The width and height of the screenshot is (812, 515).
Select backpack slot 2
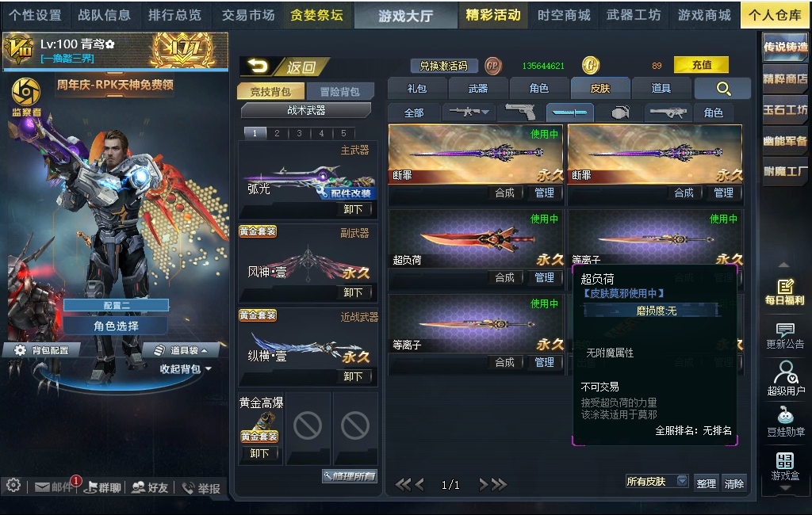point(277,133)
